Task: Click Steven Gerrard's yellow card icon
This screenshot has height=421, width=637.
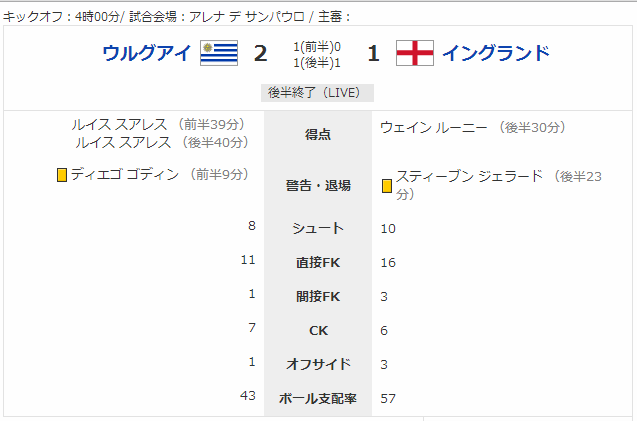Action: pyautogui.click(x=387, y=186)
